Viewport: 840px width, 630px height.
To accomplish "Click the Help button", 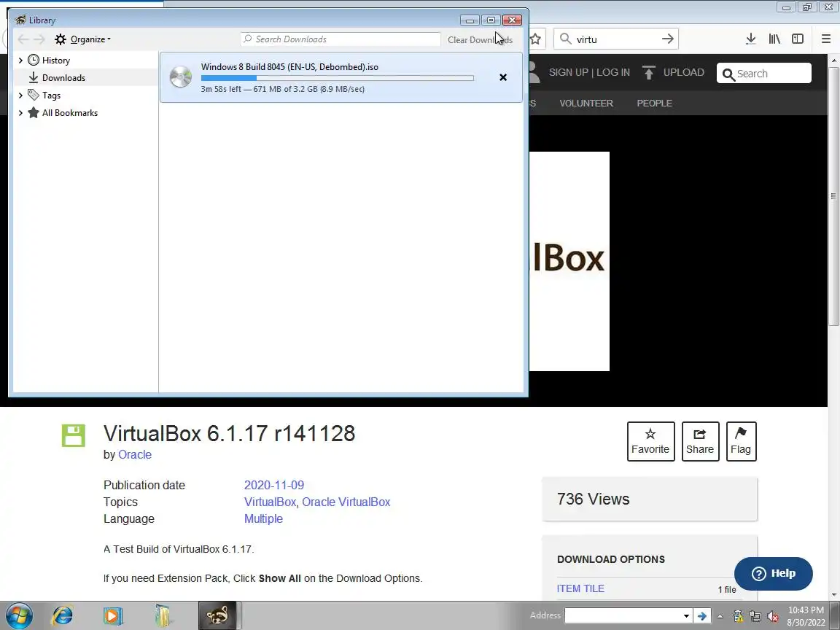I will click(x=773, y=573).
